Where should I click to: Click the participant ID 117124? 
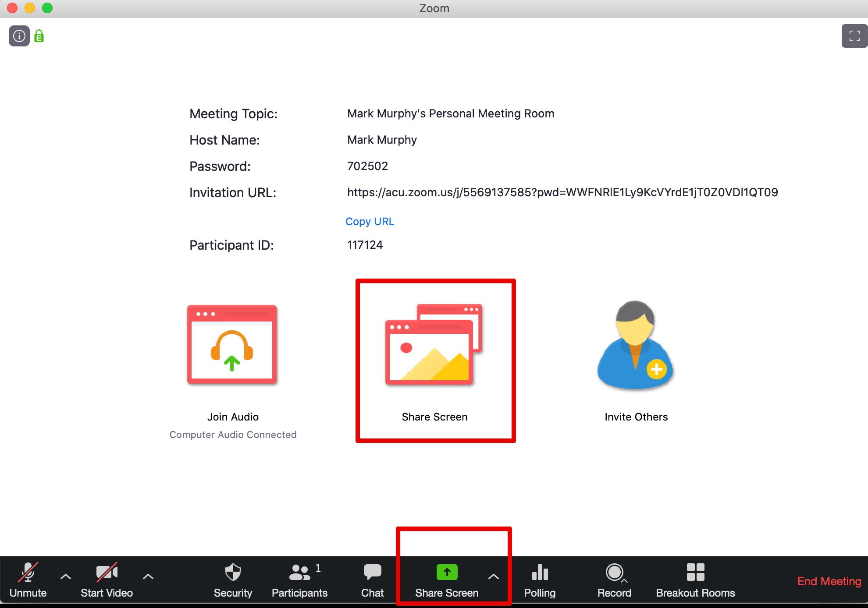pyautogui.click(x=365, y=245)
